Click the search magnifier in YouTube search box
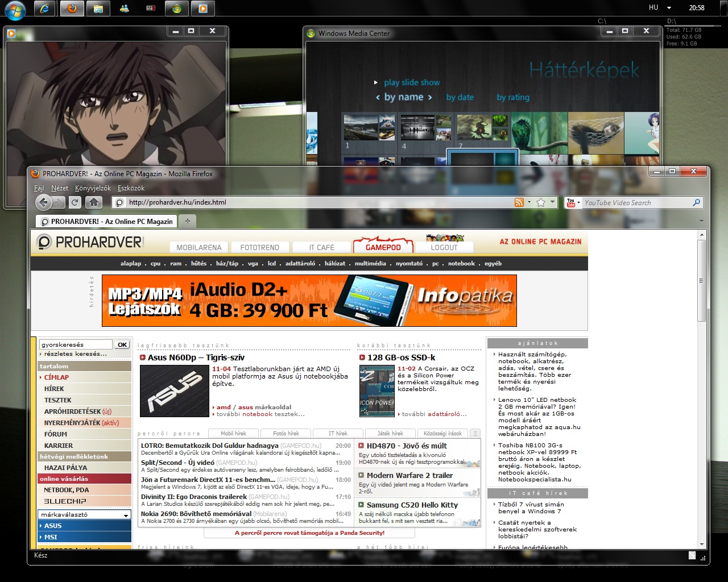728x582 pixels. (696, 202)
